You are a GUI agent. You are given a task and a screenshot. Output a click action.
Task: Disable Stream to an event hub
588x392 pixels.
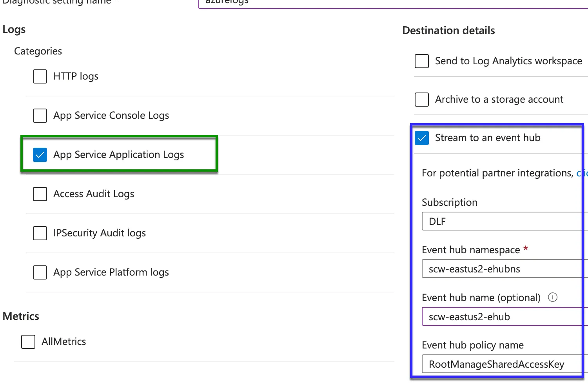[422, 138]
